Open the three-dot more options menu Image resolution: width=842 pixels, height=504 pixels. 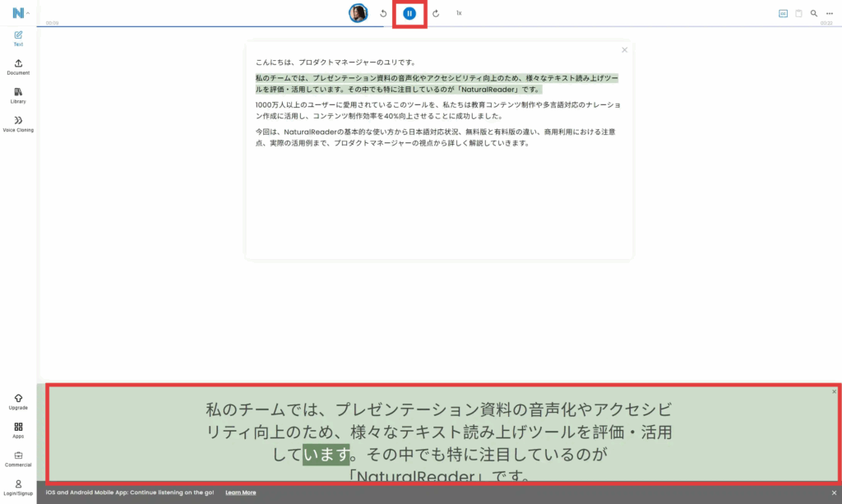click(x=830, y=13)
